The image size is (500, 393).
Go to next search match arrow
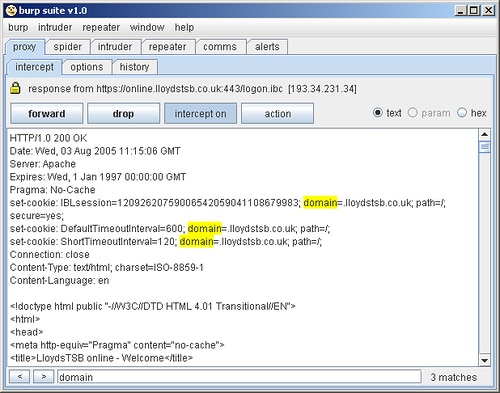(x=44, y=377)
